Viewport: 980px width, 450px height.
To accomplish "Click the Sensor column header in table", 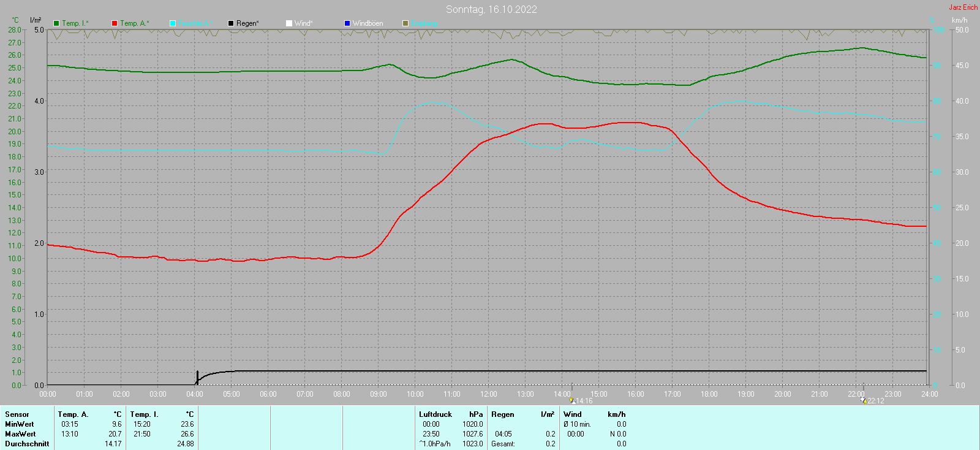I will [17, 414].
